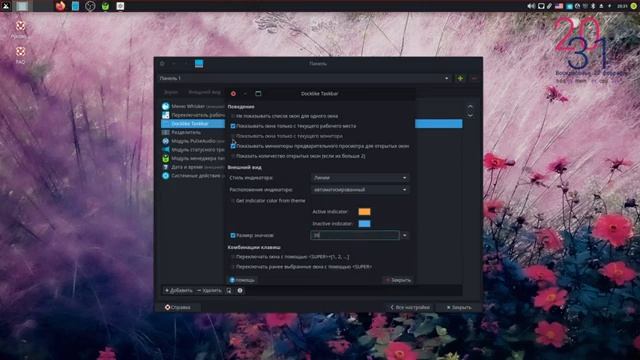Click the green plus to add a panel
This screenshot has height=360, width=640.
(x=460, y=78)
